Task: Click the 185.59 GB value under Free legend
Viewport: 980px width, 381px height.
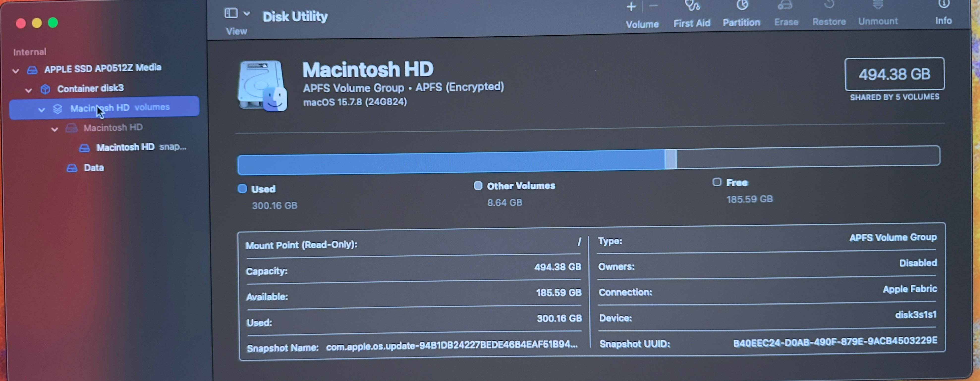Action: [750, 199]
